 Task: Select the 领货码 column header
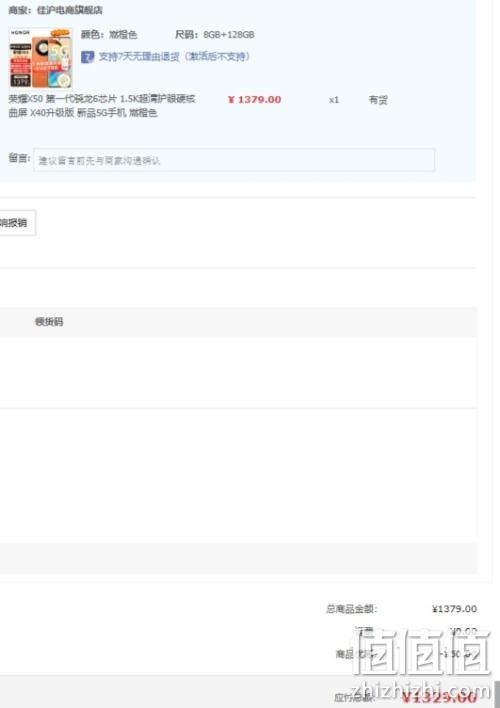pos(49,322)
